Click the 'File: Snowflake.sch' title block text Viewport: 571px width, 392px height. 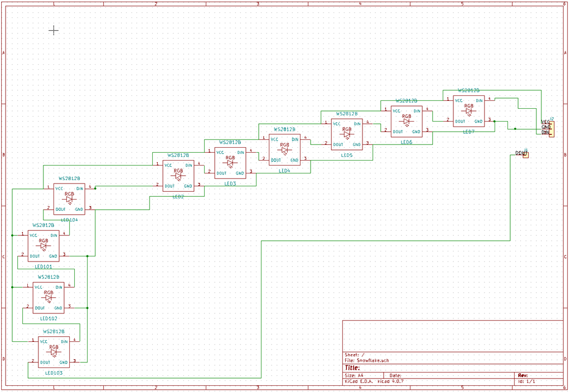367,361
